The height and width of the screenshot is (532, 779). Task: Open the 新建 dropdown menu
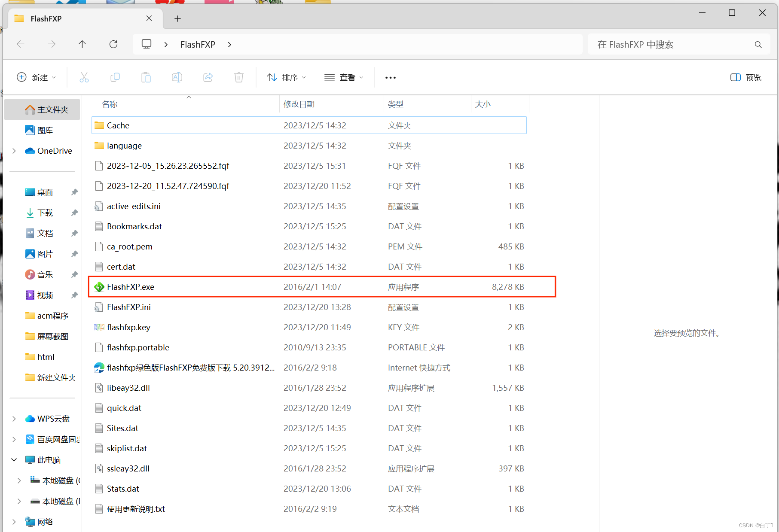coord(37,77)
